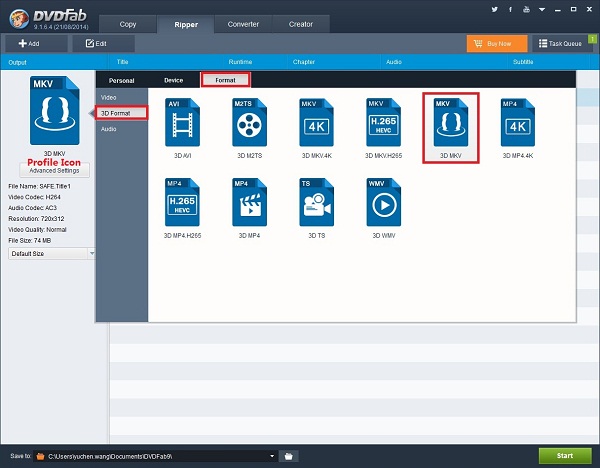Viewport: 600px width, 468px height.
Task: Open the Task Queue
Action: [562, 44]
